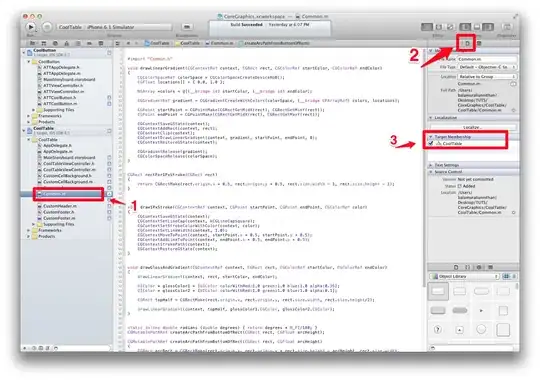Toggle the Breakpoints toolbar button

(187, 27)
